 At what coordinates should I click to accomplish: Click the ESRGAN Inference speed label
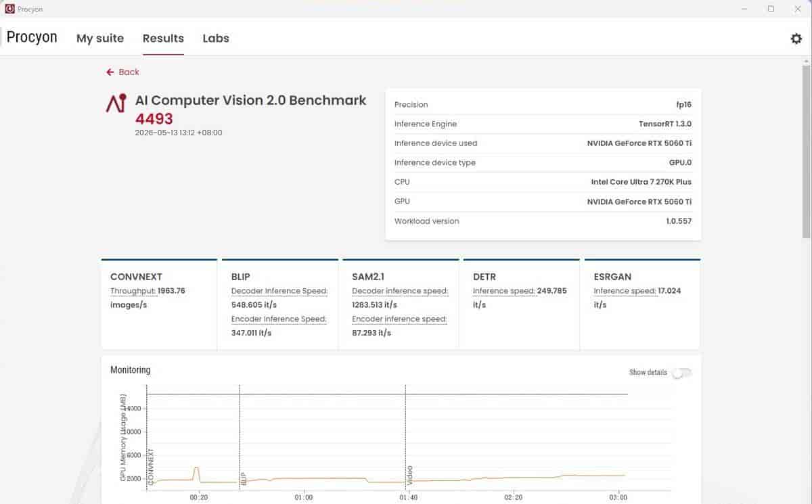625,291
